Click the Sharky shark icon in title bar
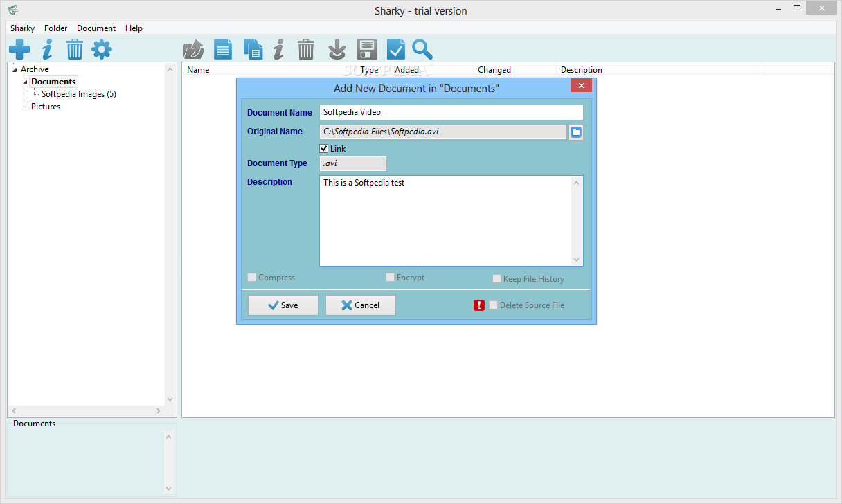This screenshot has width=842, height=504. tap(12, 10)
